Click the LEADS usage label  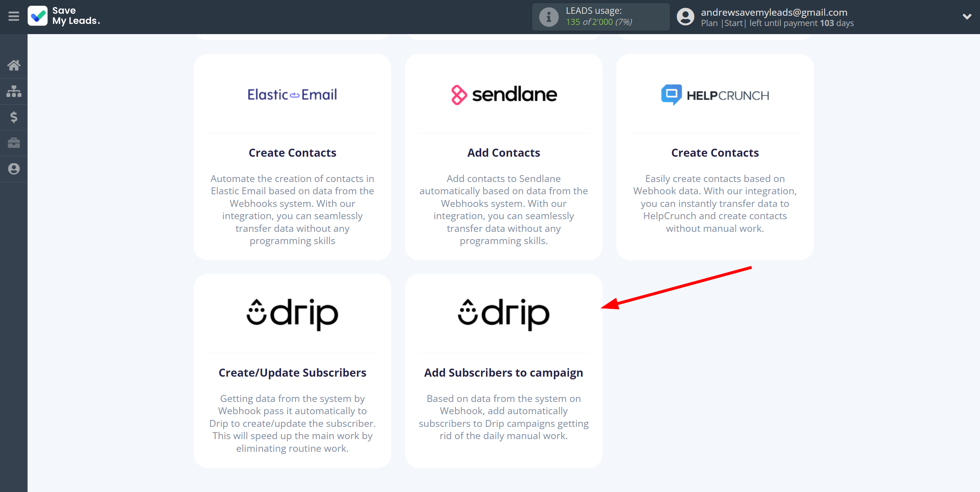point(594,11)
